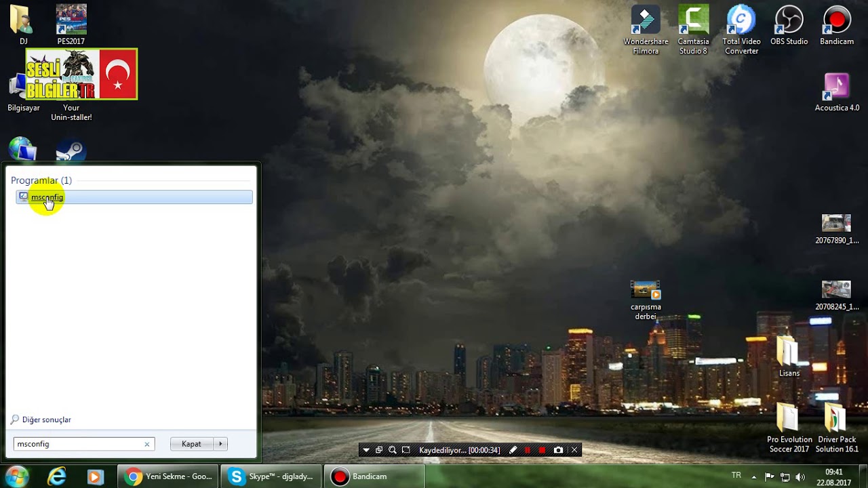Switch to the Skype taskbar window
The image size is (868, 488).
pyautogui.click(x=271, y=476)
